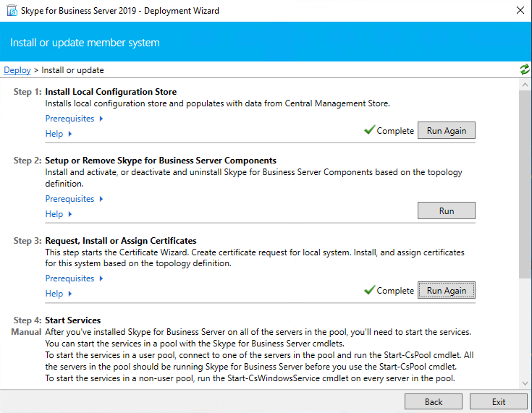This screenshot has width=532, height=413.
Task: Run Again for Install Local Configuration Store
Action: point(447,131)
